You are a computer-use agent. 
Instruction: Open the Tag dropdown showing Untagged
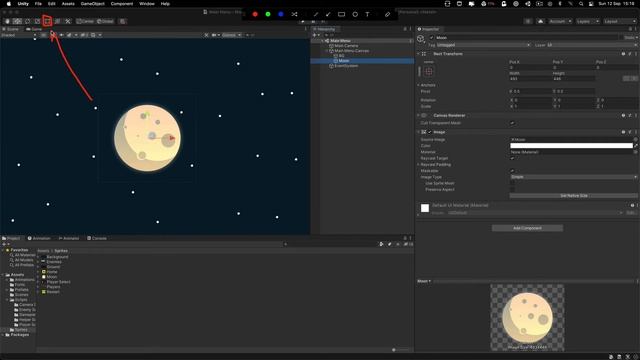pyautogui.click(x=483, y=45)
